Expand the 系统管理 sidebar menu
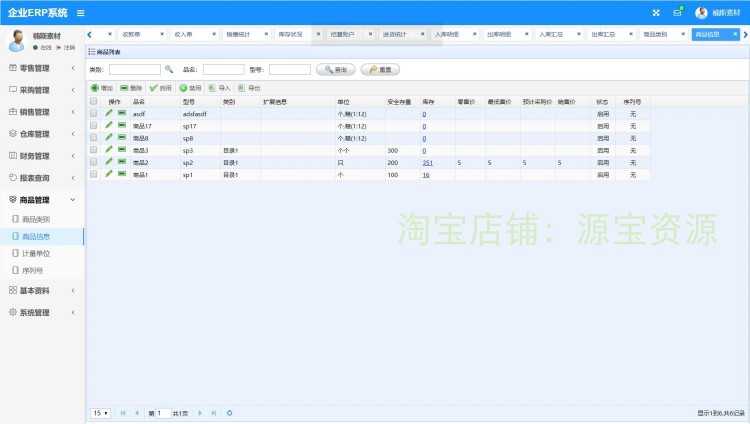 42,312
